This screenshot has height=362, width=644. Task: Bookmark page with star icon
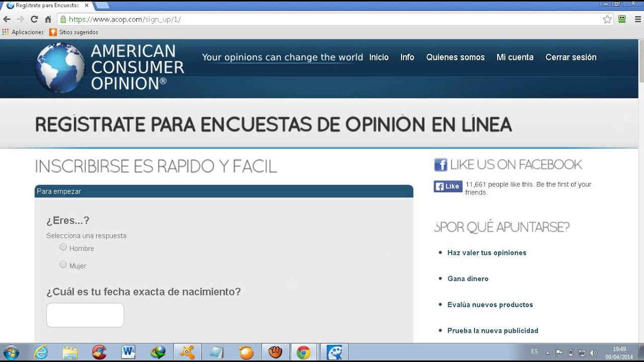[607, 19]
